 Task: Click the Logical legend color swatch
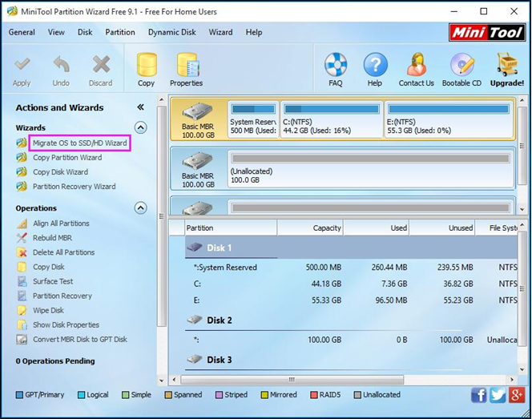click(81, 395)
